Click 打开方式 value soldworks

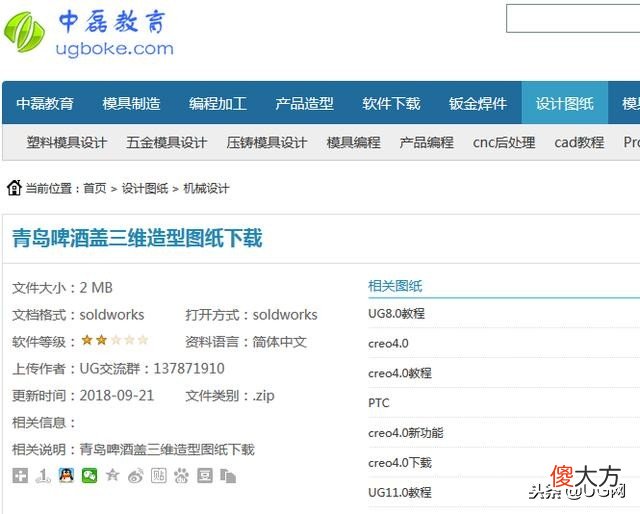[x=285, y=315]
